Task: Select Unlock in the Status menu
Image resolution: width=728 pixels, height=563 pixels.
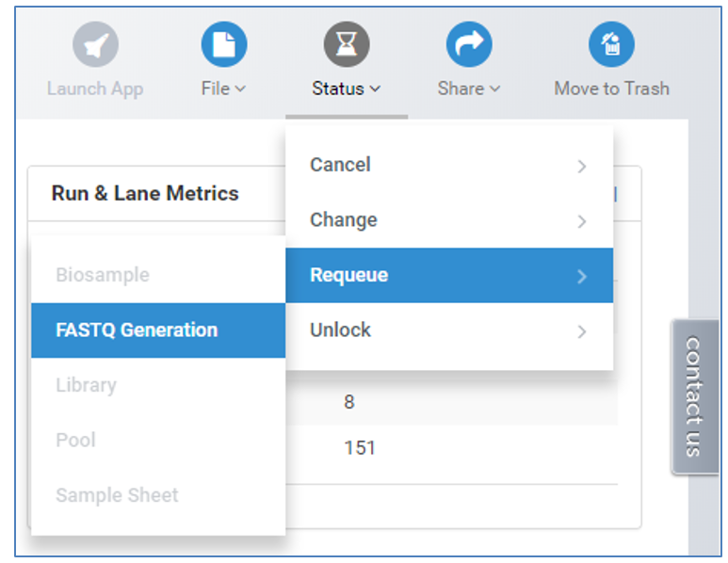Action: coord(340,330)
